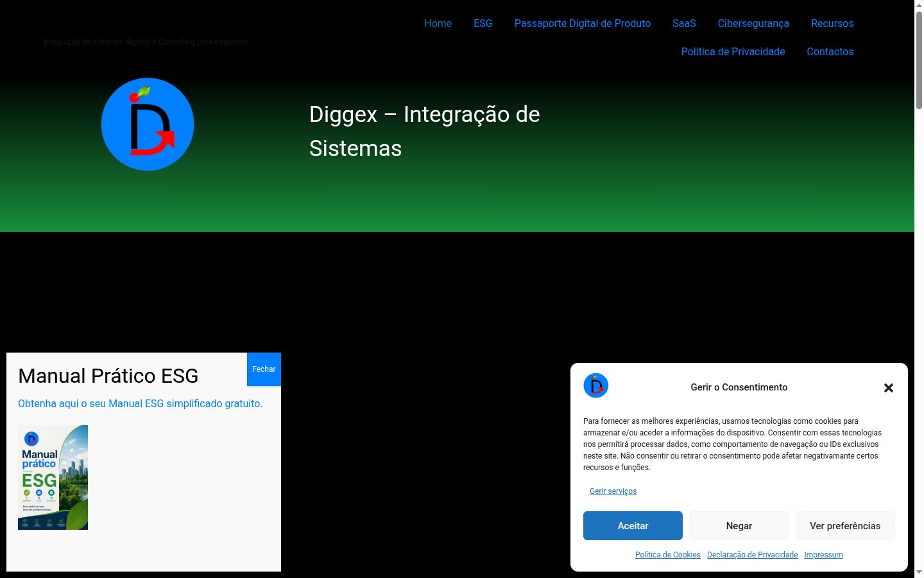Open the Declaração de Privacidade link
924x578 pixels.
pos(752,555)
